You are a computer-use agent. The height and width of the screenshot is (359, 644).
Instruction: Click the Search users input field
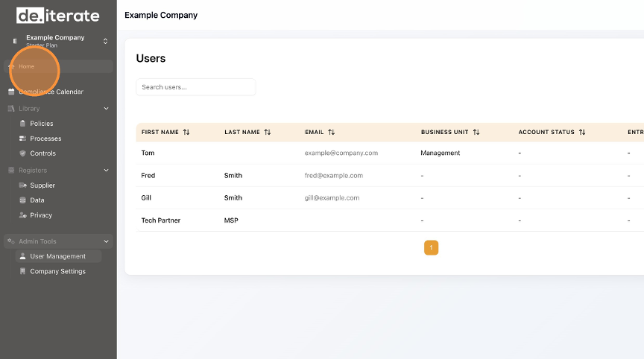pos(195,87)
